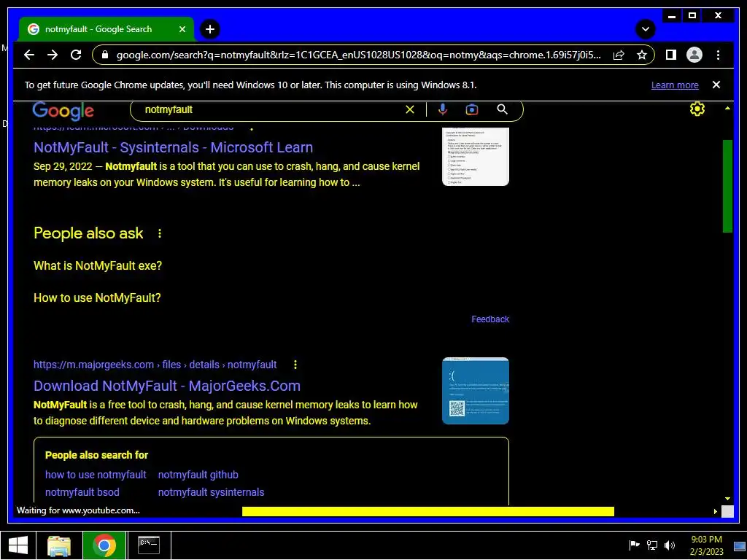The width and height of the screenshot is (747, 560).
Task: Search 'notmyfault github'
Action: (x=198, y=475)
